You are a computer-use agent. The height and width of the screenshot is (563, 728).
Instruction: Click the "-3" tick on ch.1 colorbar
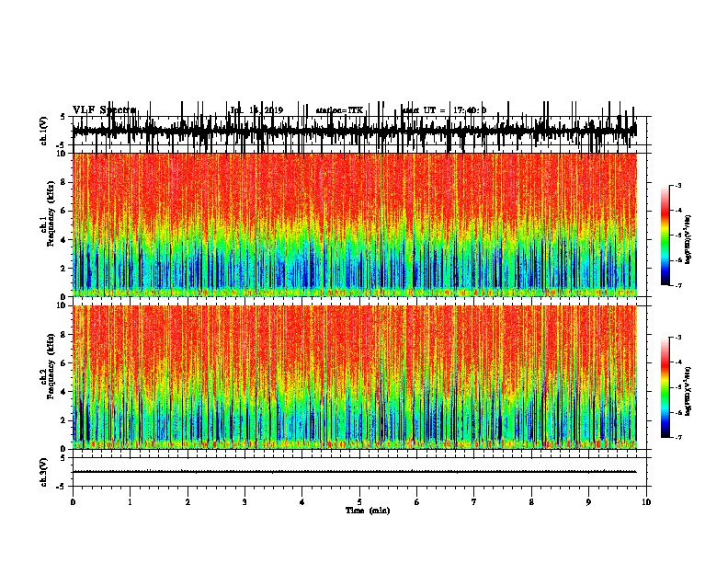(677, 186)
